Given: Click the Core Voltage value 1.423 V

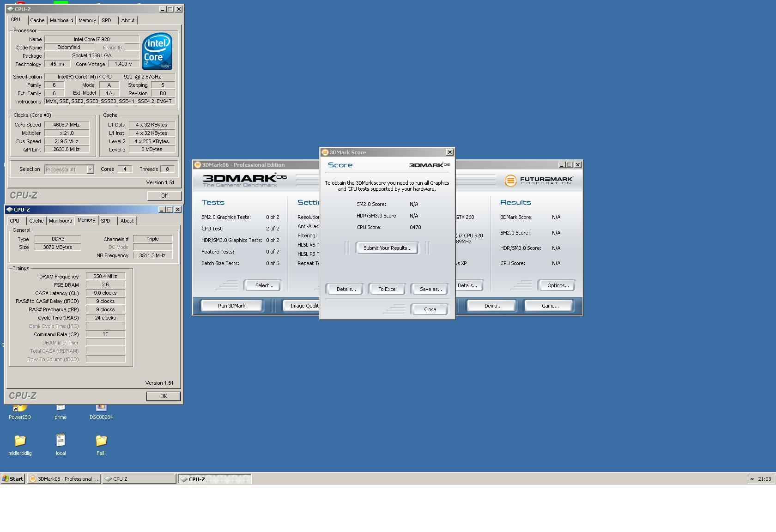Looking at the screenshot, I should 123,64.
